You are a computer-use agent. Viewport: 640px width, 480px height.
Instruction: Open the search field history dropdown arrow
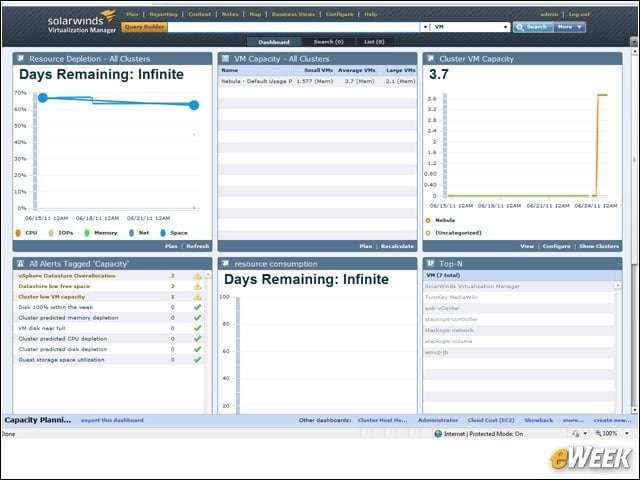click(x=425, y=27)
